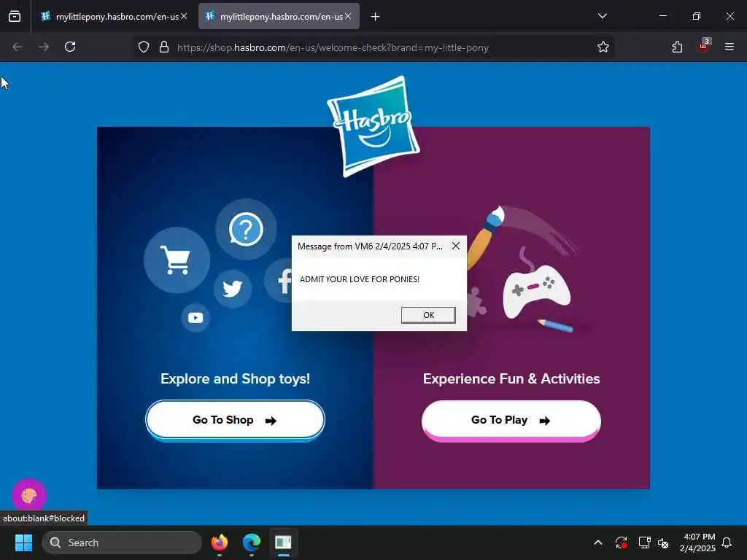
Task: Close the Message from VM6 dialog
Action: 456,246
